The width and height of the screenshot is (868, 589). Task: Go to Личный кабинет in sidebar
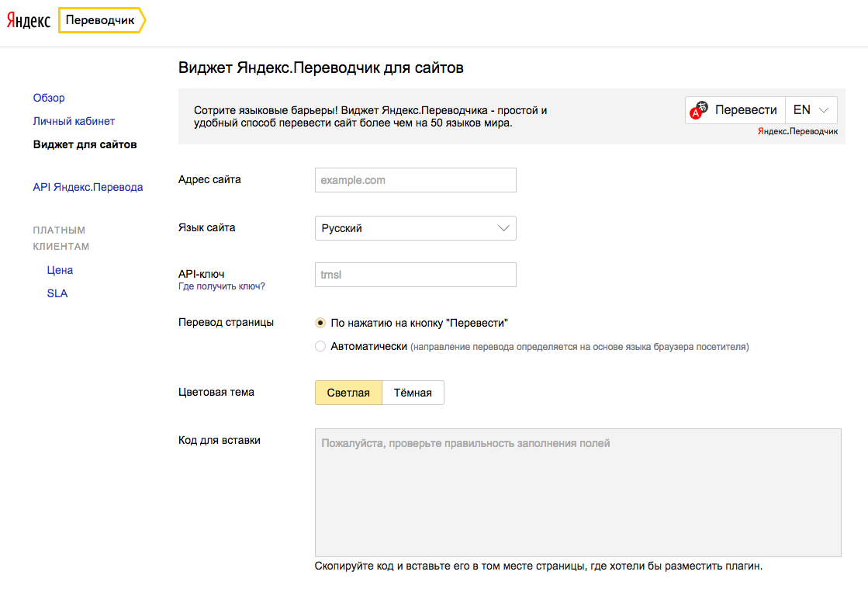point(74,121)
